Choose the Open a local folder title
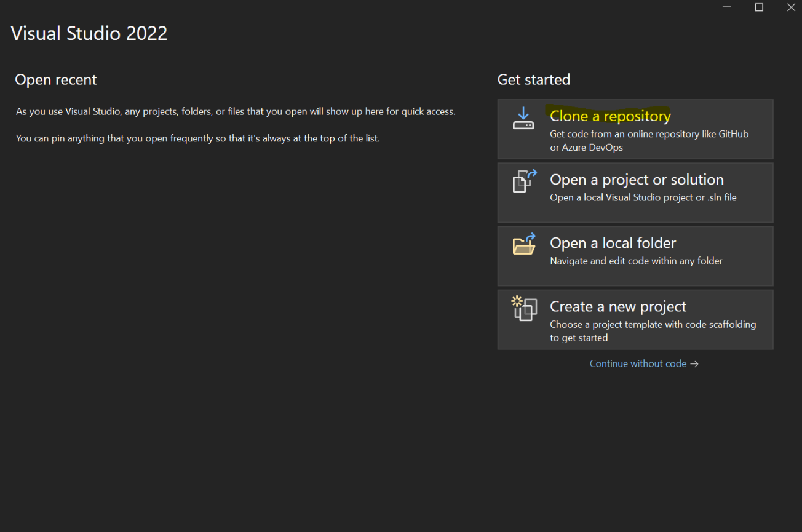The width and height of the screenshot is (802, 532). click(613, 243)
